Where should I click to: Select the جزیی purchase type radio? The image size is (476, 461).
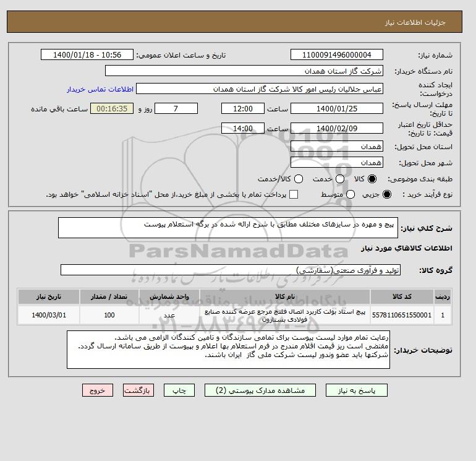pyautogui.click(x=387, y=194)
